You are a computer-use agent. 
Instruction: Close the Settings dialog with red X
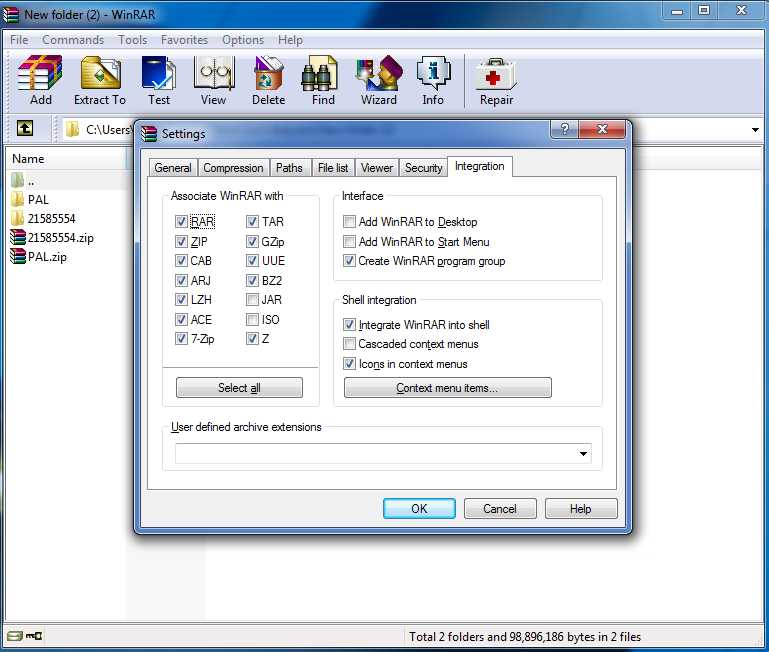(602, 129)
